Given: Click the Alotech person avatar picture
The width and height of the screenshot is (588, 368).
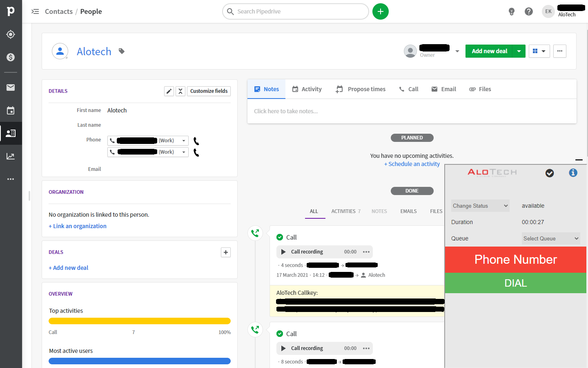Looking at the screenshot, I should coord(60,51).
